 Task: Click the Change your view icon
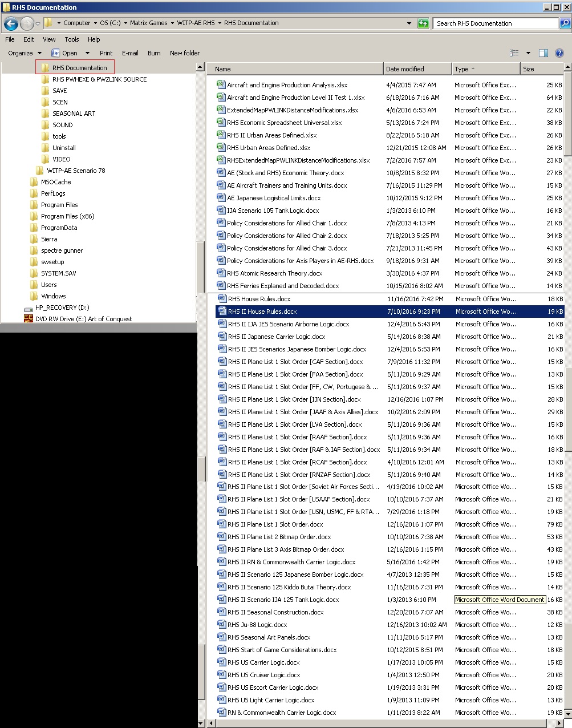coord(514,53)
